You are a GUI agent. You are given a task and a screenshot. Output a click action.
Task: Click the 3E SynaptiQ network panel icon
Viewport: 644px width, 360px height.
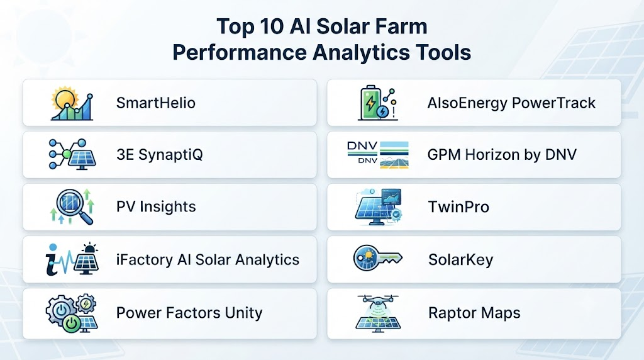(x=72, y=154)
